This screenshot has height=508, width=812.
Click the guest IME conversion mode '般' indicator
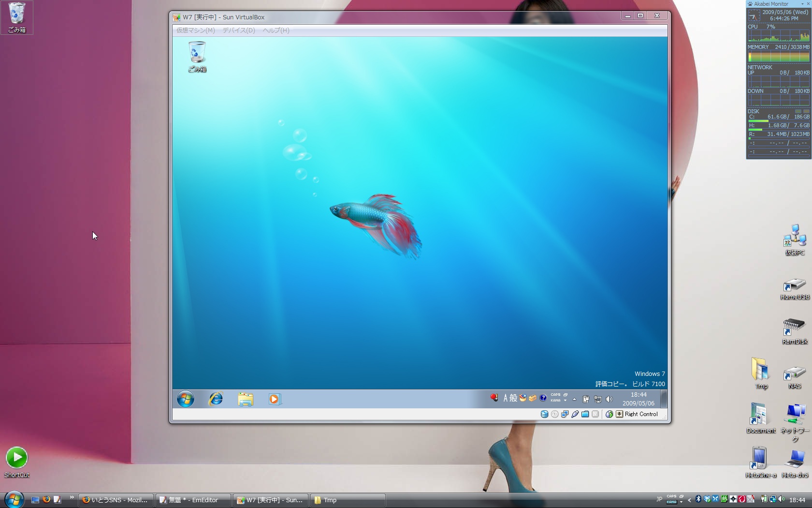tap(513, 398)
